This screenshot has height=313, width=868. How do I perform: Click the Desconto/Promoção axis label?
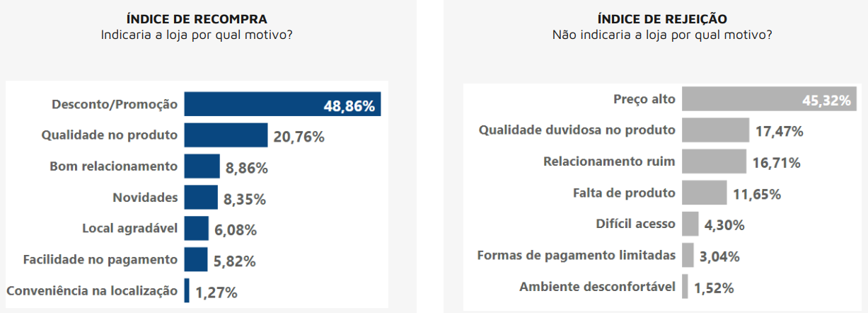115,104
